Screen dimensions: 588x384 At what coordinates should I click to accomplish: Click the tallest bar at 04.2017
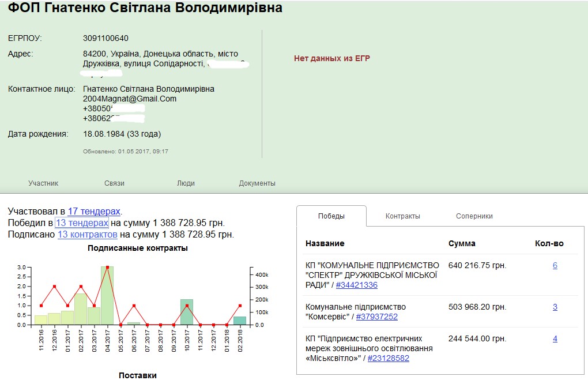click(107, 297)
